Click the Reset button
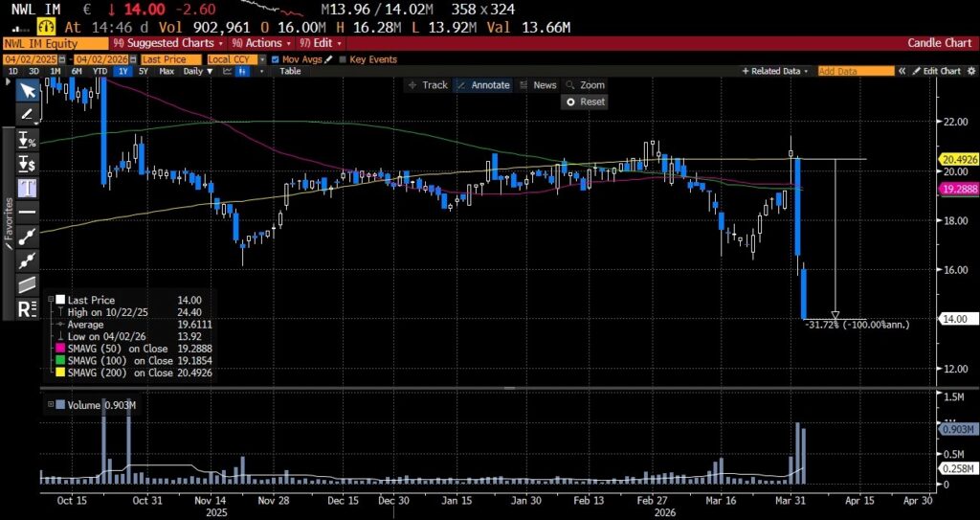The image size is (980, 520). 586,102
